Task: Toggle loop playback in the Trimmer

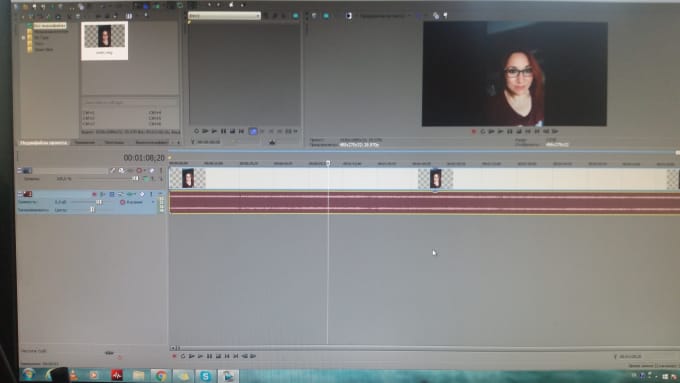Action: [x=196, y=131]
